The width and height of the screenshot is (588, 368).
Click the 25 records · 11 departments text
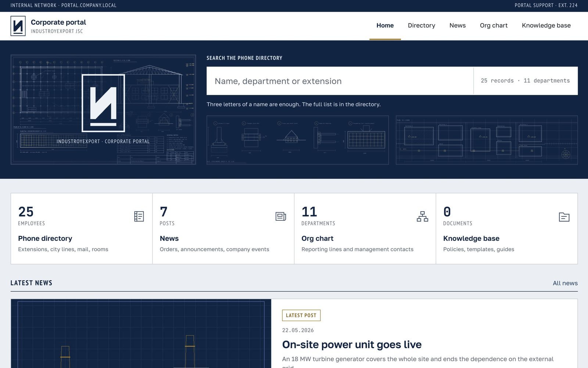(525, 81)
